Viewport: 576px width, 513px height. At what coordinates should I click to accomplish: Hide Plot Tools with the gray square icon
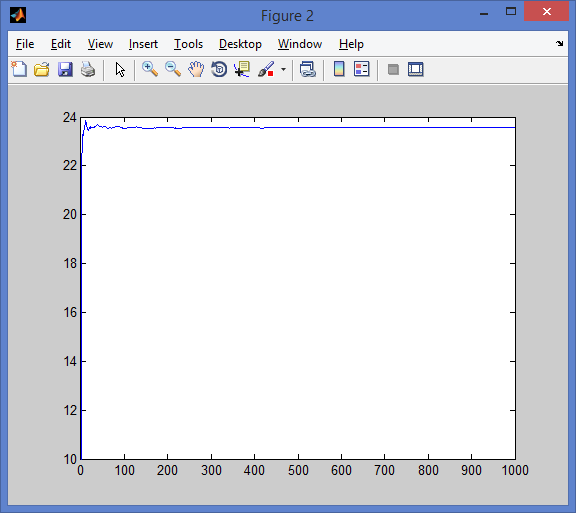point(393,69)
